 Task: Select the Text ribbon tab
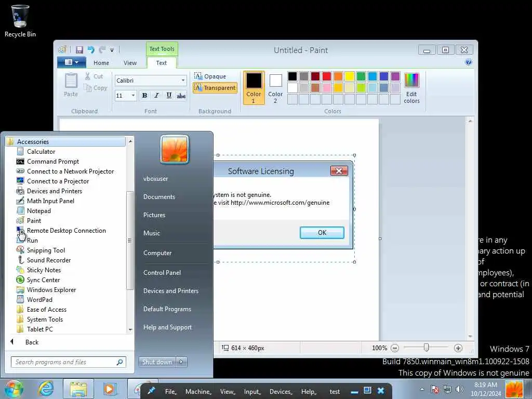click(x=161, y=63)
